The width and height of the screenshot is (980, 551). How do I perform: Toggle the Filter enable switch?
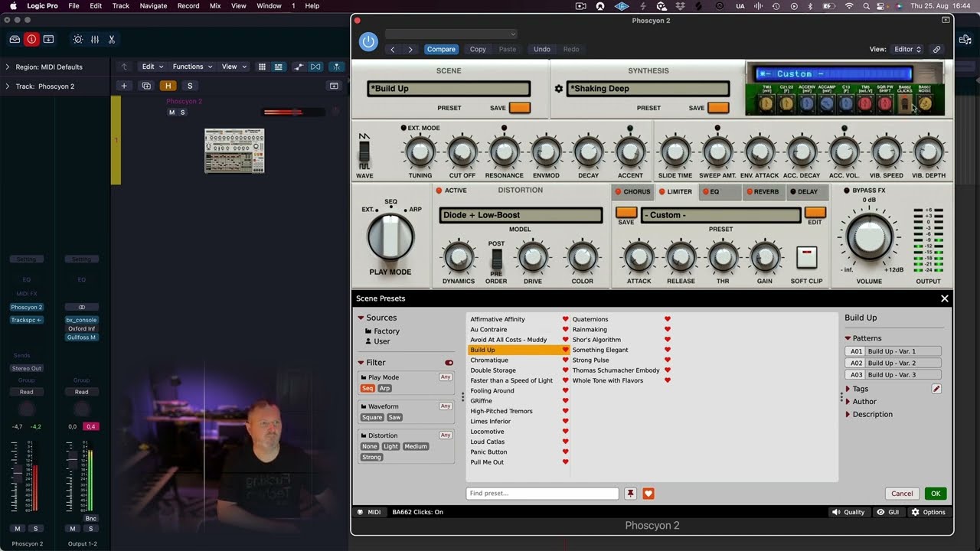449,363
